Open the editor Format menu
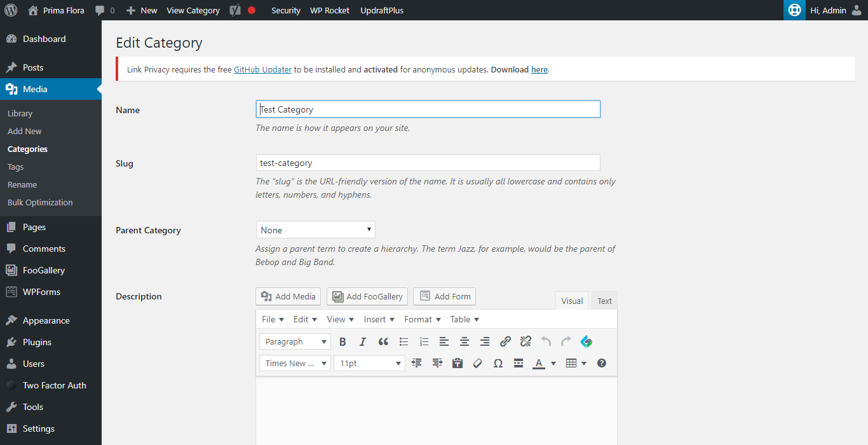The image size is (868, 445). [423, 319]
